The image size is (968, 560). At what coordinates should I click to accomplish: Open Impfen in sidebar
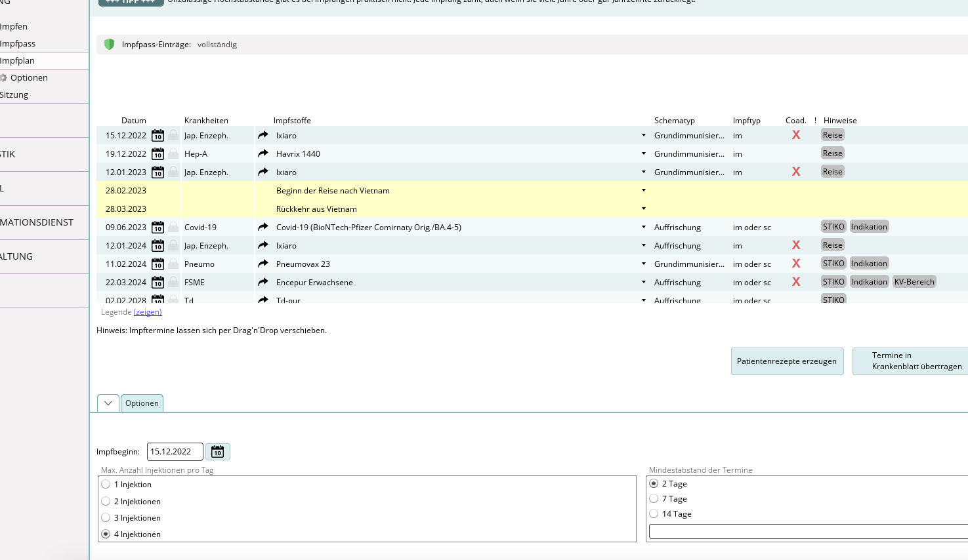(14, 27)
